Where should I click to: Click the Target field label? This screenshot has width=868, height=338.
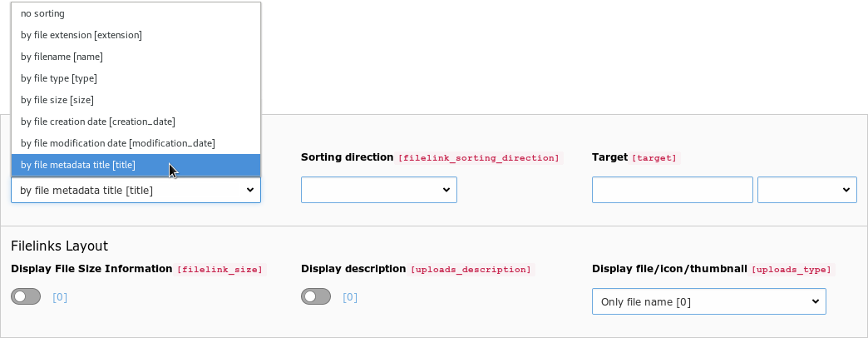pos(609,157)
